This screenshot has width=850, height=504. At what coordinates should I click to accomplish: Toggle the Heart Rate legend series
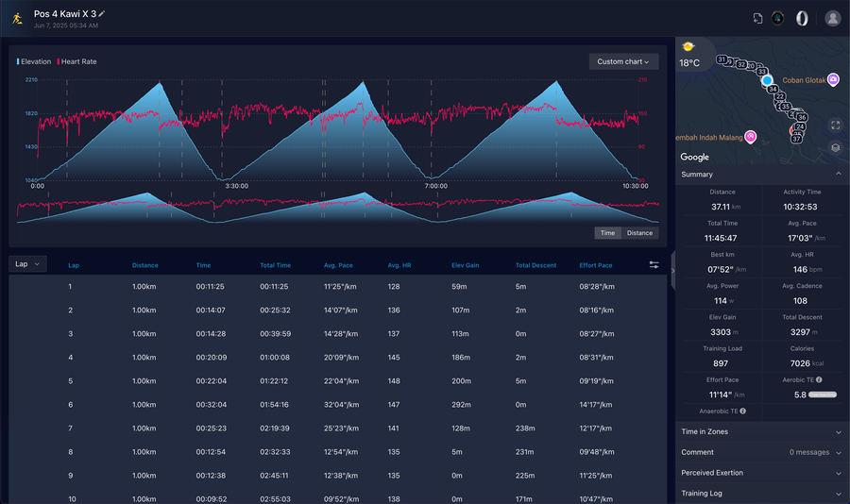[x=77, y=61]
